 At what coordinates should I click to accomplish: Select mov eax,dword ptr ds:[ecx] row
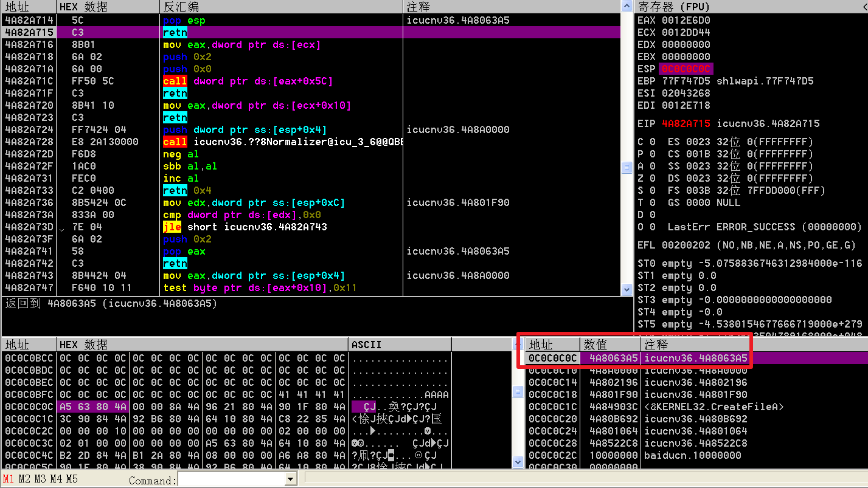(311, 44)
